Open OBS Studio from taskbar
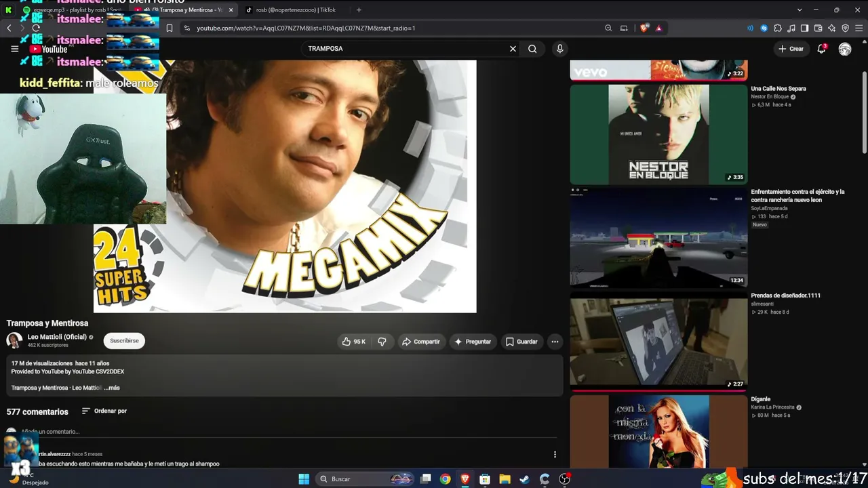This screenshot has width=868, height=488. 564,479
